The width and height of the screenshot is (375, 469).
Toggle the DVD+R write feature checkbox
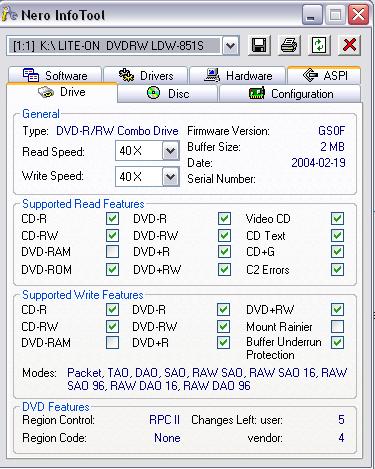pyautogui.click(x=223, y=342)
